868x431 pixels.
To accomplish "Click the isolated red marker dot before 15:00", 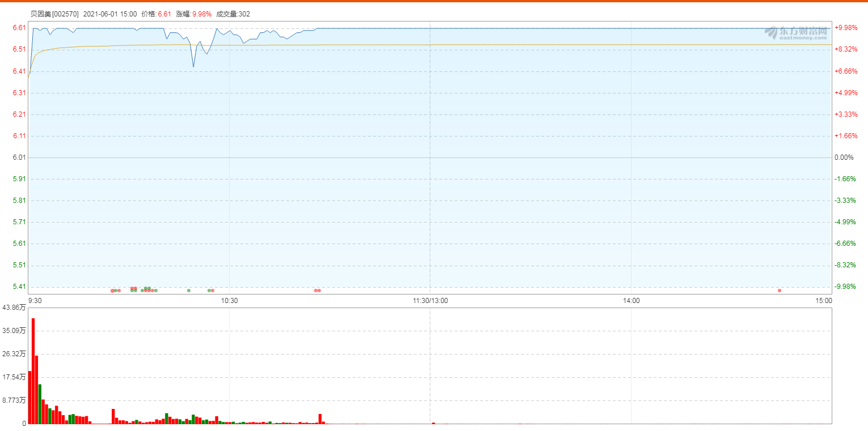I will (x=779, y=291).
